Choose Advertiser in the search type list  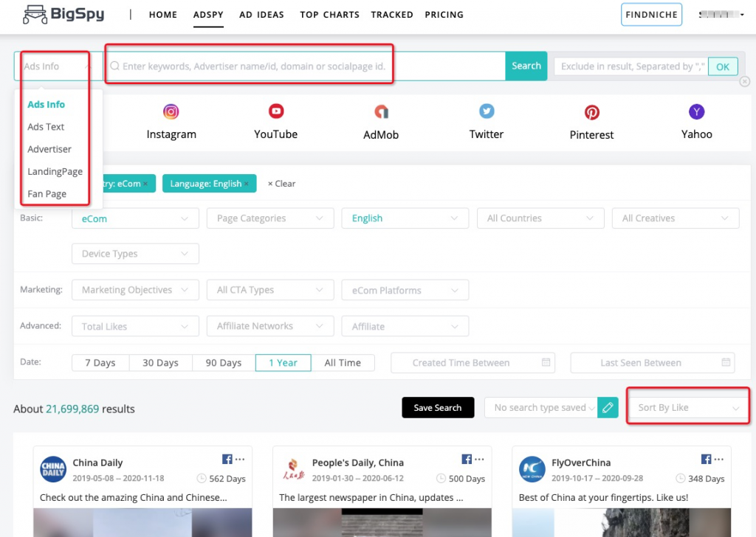pos(49,149)
